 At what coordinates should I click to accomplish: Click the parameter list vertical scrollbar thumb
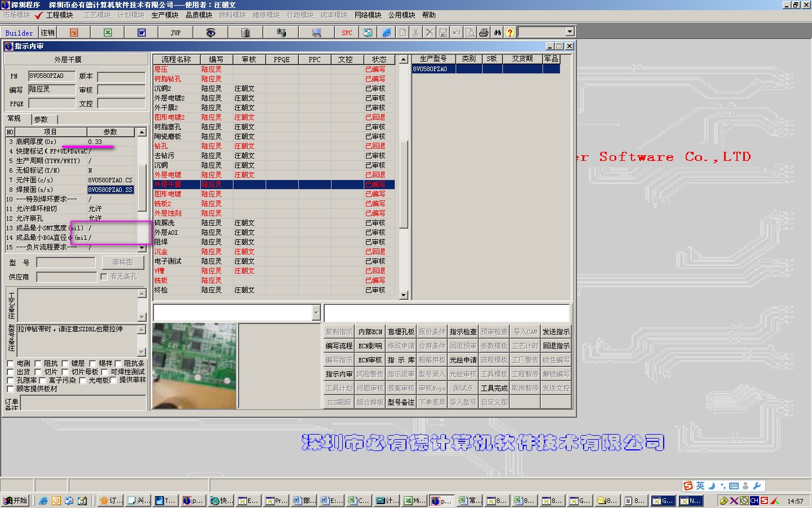[142, 187]
